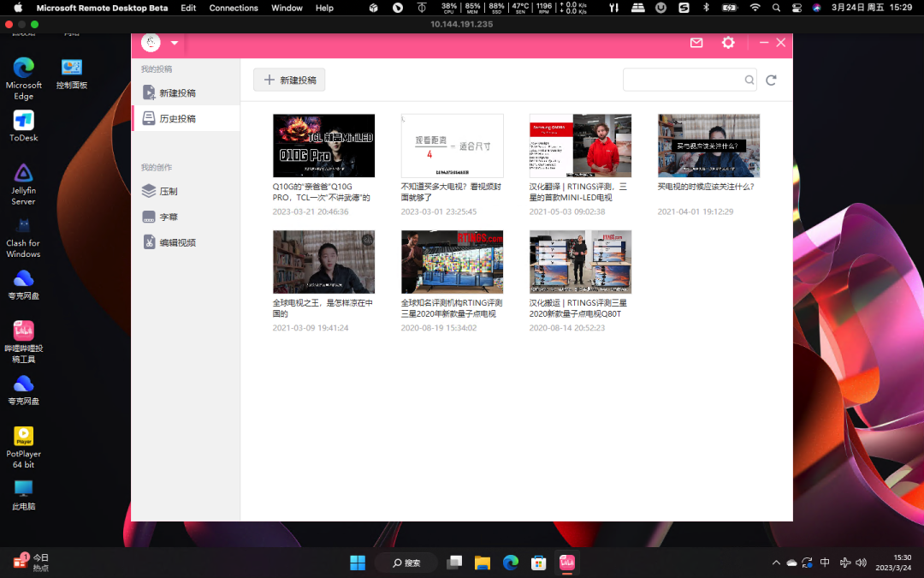
Task: Refresh the submission list
Action: pyautogui.click(x=771, y=80)
